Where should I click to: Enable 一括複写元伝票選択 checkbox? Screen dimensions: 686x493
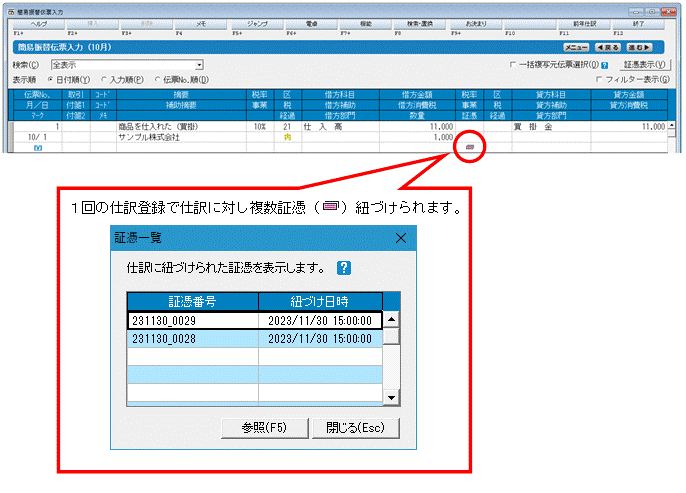[512, 65]
